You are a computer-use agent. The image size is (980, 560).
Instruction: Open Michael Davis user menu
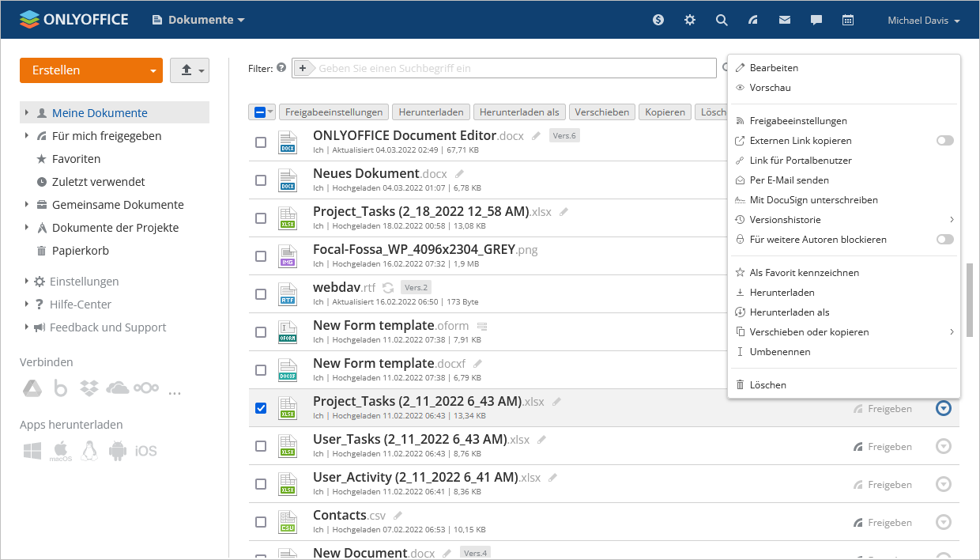point(924,21)
